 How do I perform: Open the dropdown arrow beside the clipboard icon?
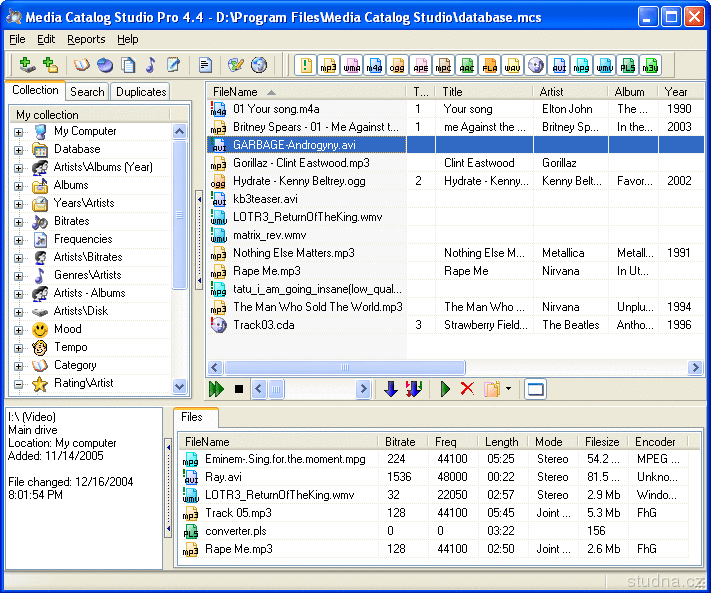pos(508,389)
